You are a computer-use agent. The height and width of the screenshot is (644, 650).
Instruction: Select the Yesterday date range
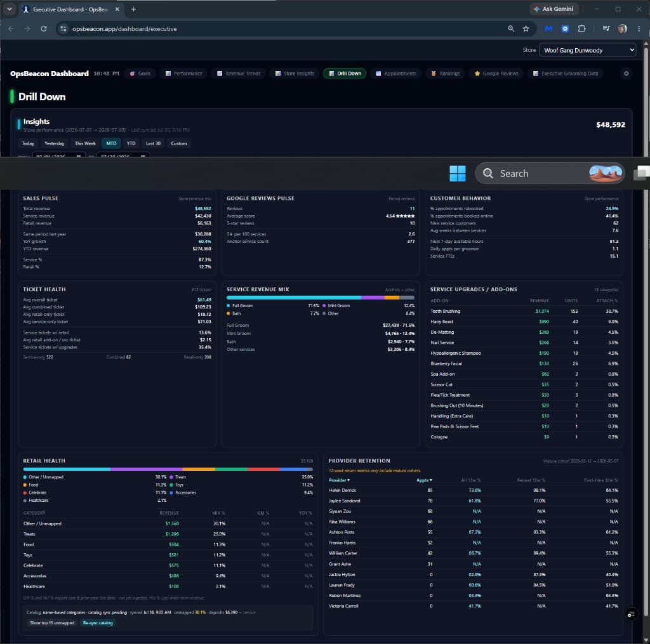tap(55, 143)
